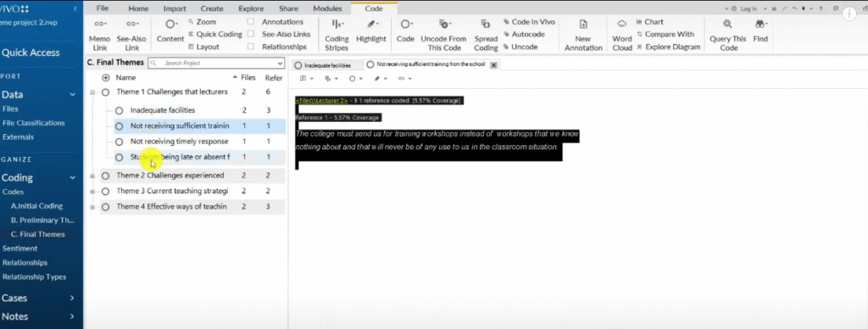Viewport: 868px width, 329px height.
Task: Collapse the Theme 1 tree node
Action: pyautogui.click(x=92, y=92)
